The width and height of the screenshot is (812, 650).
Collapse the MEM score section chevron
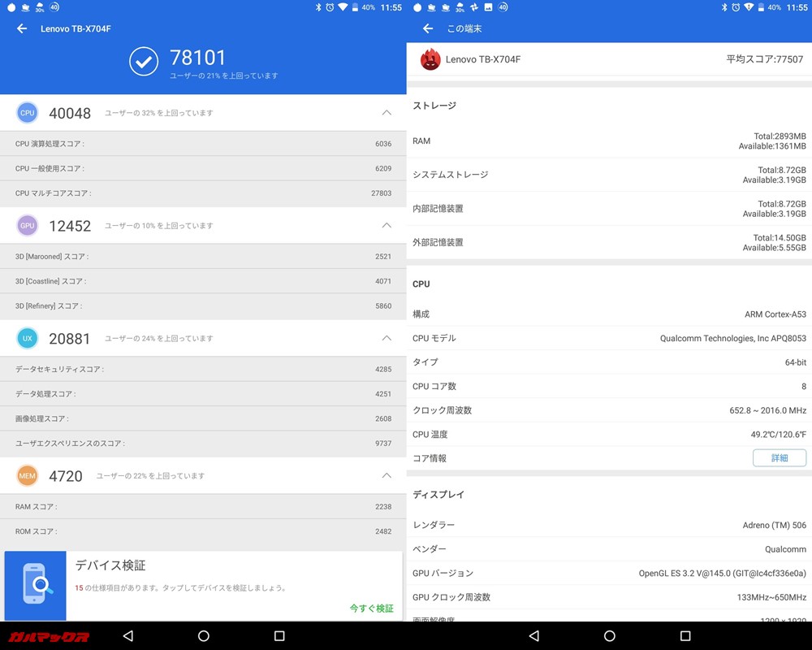coord(387,475)
